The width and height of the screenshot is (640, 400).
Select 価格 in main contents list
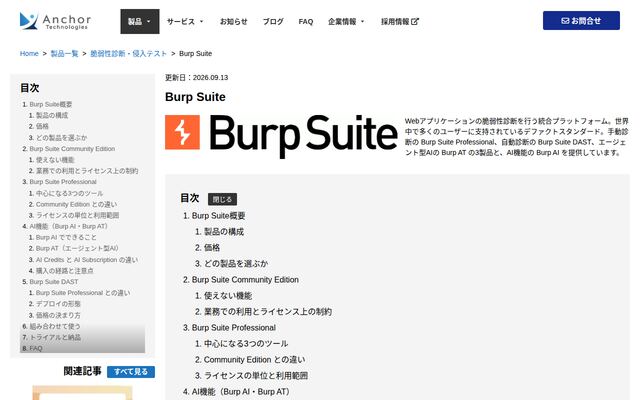tap(212, 248)
